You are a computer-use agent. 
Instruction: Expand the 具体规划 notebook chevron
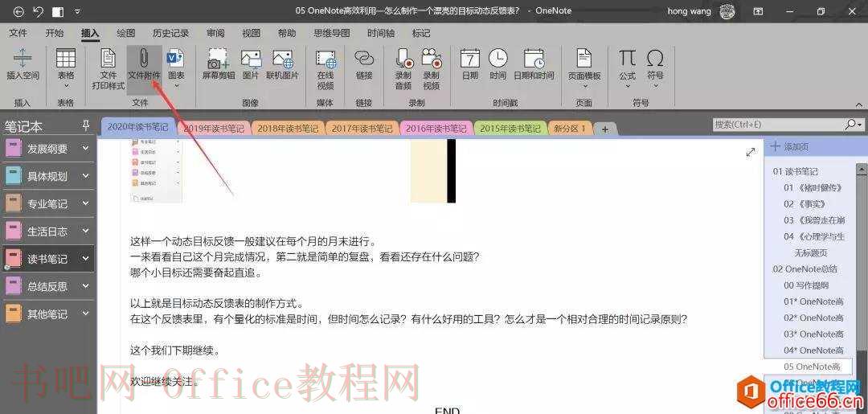click(85, 176)
